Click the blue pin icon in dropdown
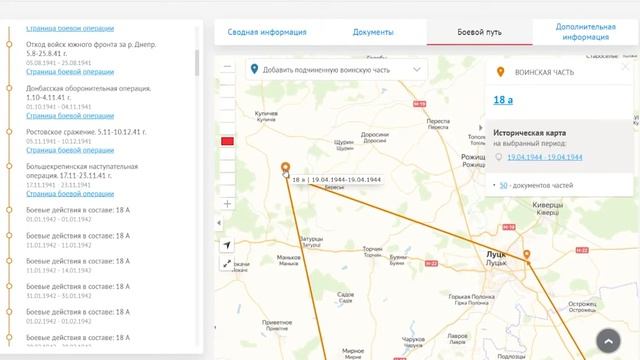The width and height of the screenshot is (640, 360). (254, 69)
